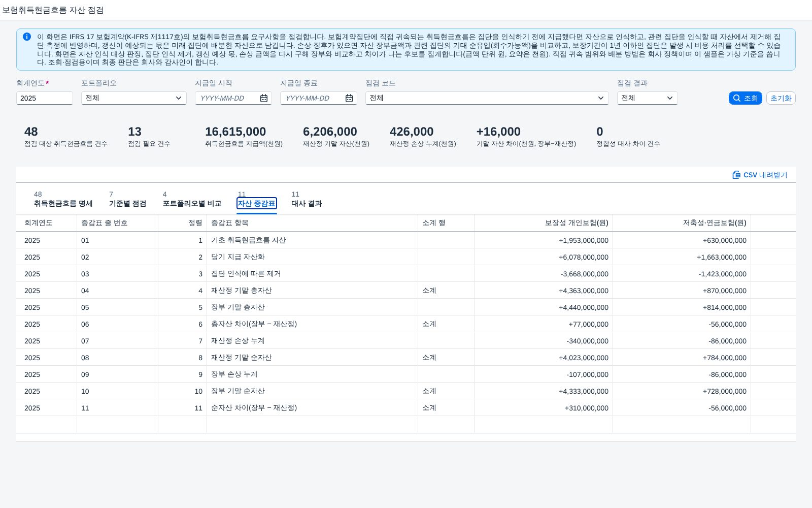812x508 pixels.
Task: Click the 저축성·연금보험(원) column header
Action: pos(682,223)
